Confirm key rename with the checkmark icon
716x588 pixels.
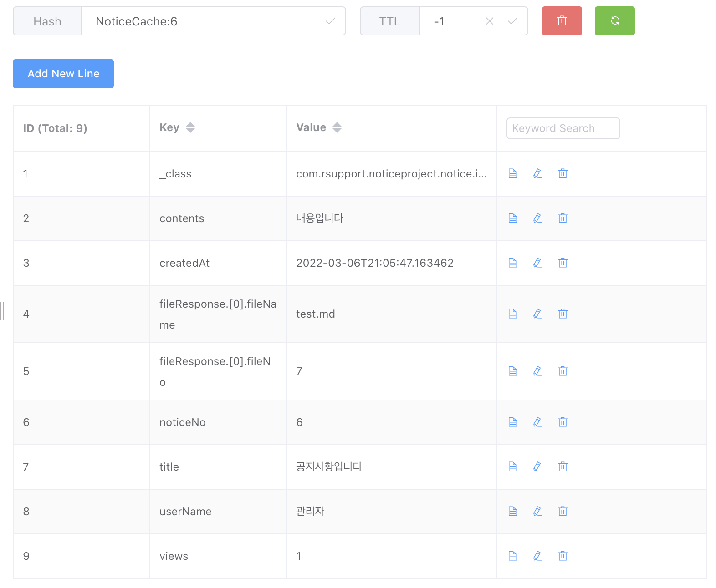(x=330, y=21)
